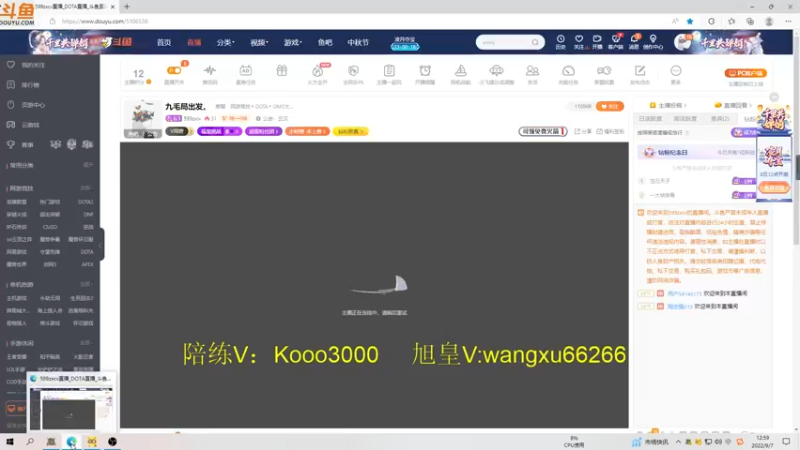Click the chat bubbles icon in toolbar
The image size is (800, 450).
click(604, 70)
